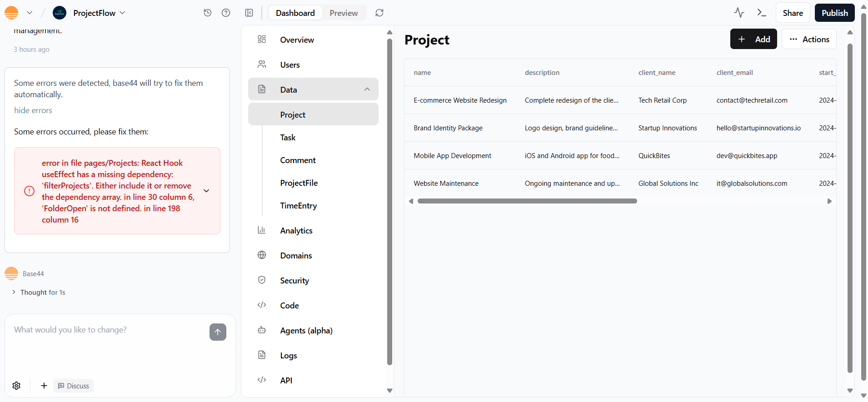The width and height of the screenshot is (868, 402).
Task: Click the Security shield icon
Action: pos(262,280)
